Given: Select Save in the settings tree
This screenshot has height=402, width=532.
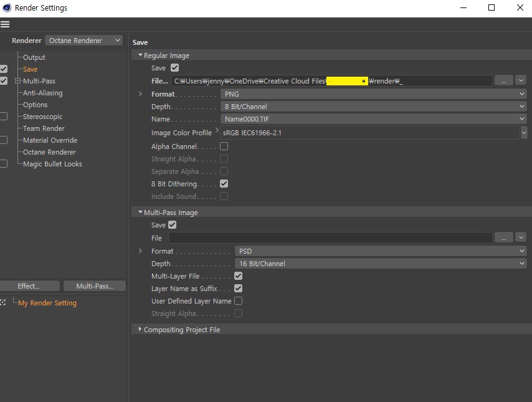Looking at the screenshot, I should pyautogui.click(x=30, y=69).
